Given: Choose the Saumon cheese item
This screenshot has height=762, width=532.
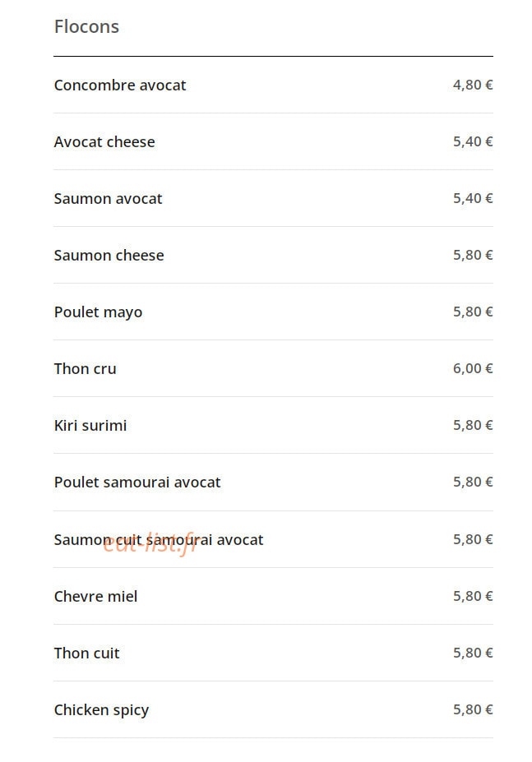Looking at the screenshot, I should coord(109,255).
